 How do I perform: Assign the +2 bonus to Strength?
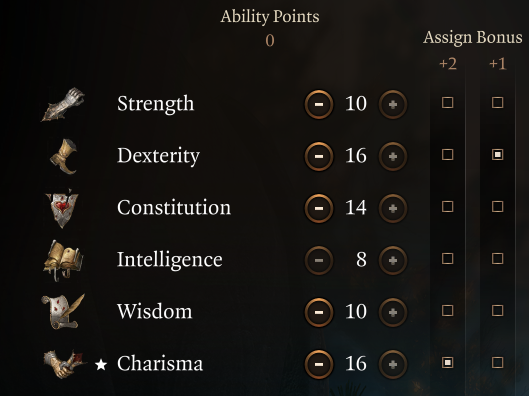coord(447,103)
